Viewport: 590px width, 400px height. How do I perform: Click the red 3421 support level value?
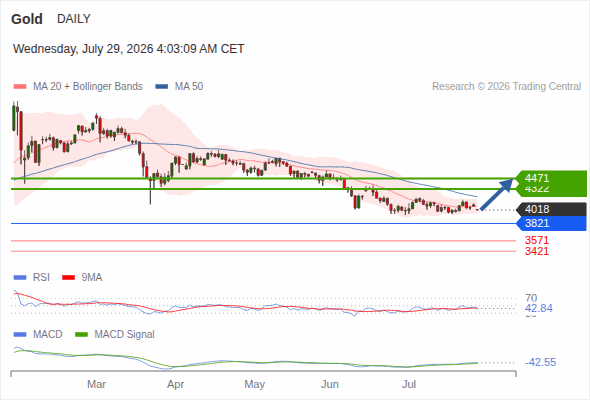pyautogui.click(x=537, y=251)
